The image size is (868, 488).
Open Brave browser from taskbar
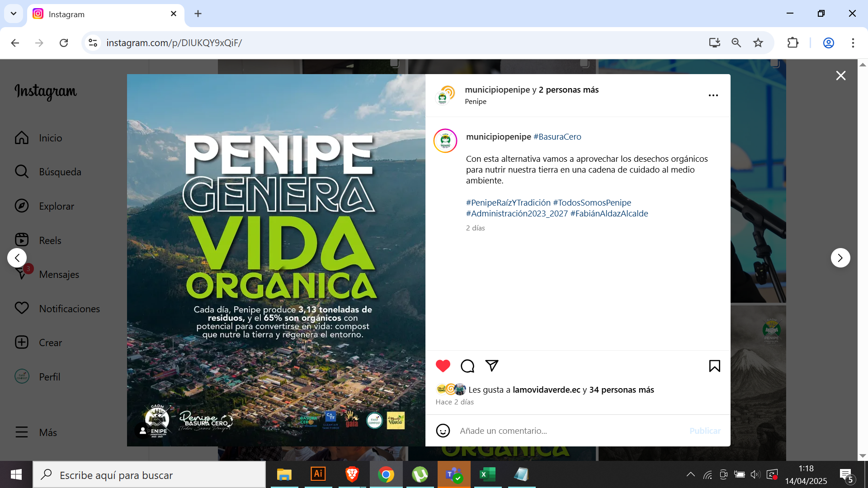tap(352, 474)
